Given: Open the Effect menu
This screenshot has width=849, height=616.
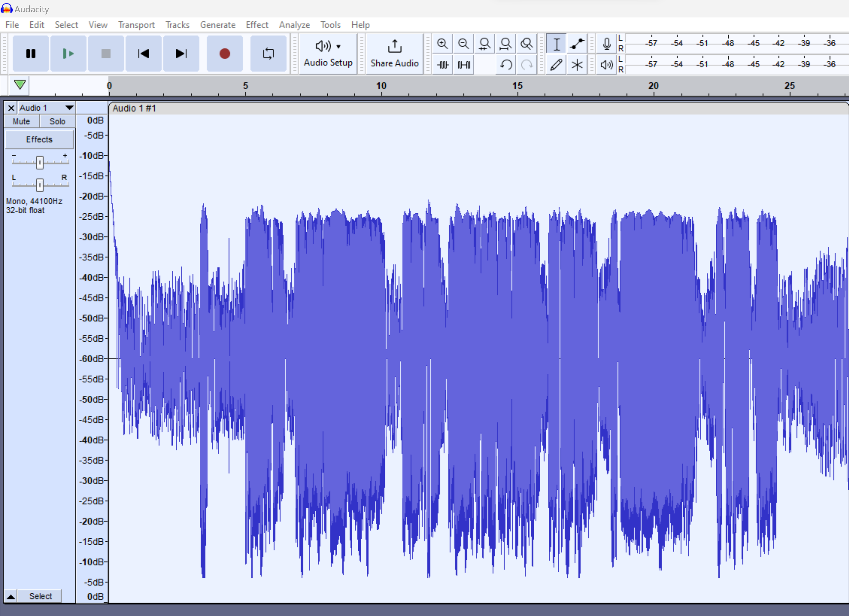Looking at the screenshot, I should 257,25.
